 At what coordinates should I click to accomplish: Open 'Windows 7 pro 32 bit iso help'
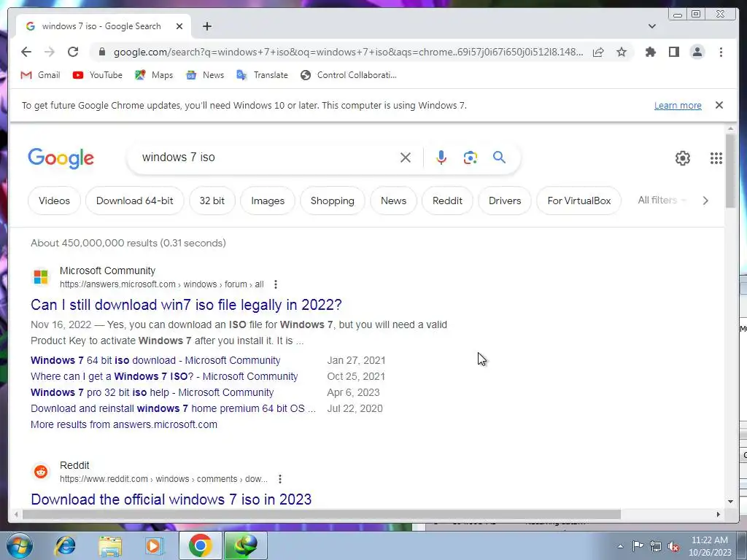[152, 393]
